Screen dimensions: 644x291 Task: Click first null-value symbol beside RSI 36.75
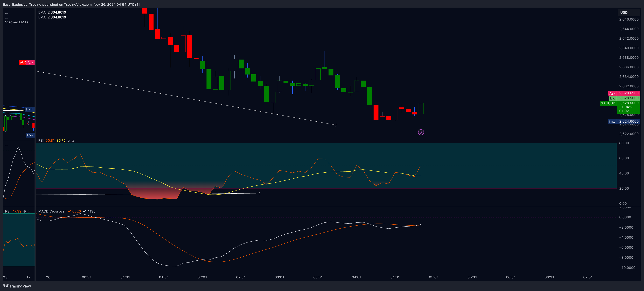(x=69, y=141)
